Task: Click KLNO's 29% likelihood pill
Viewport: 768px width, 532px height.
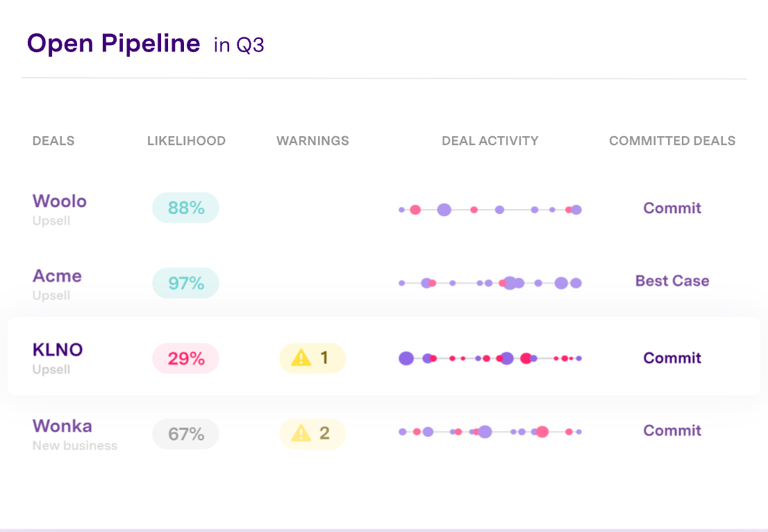Action: [185, 358]
